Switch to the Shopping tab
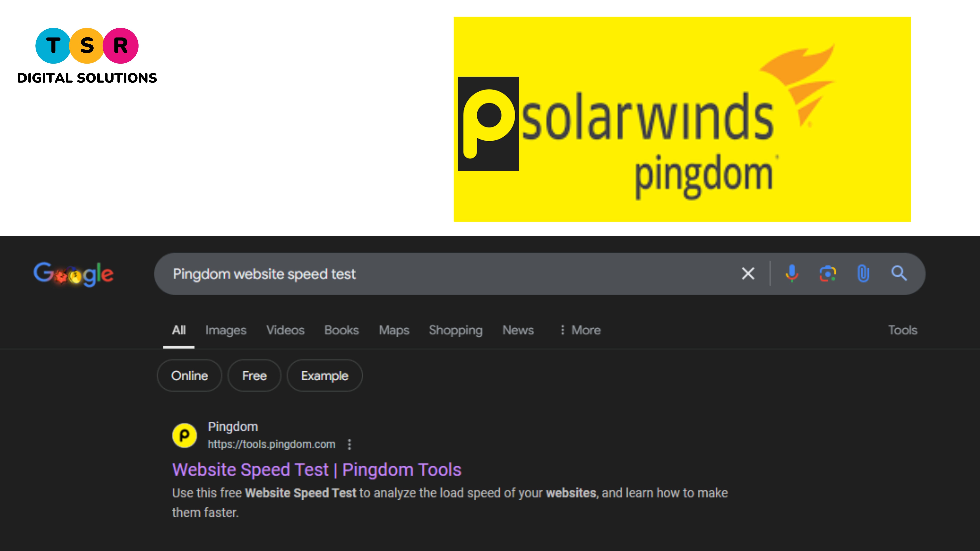Image resolution: width=980 pixels, height=551 pixels. click(x=456, y=330)
